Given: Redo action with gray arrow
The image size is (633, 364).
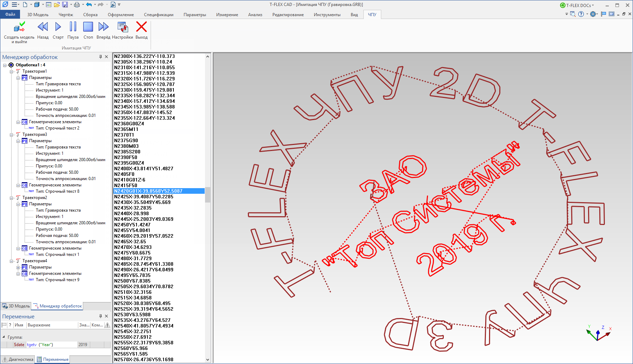Looking at the screenshot, I should (x=100, y=5).
